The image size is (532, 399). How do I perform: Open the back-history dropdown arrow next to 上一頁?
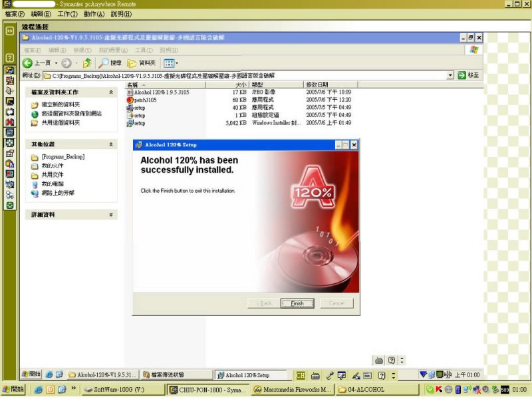(56, 63)
